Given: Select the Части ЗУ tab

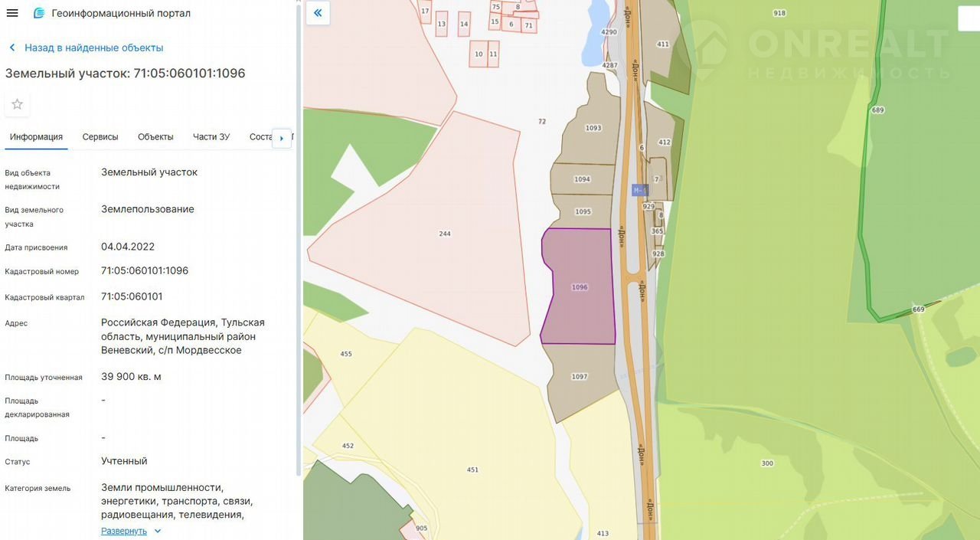Looking at the screenshot, I should click(211, 137).
